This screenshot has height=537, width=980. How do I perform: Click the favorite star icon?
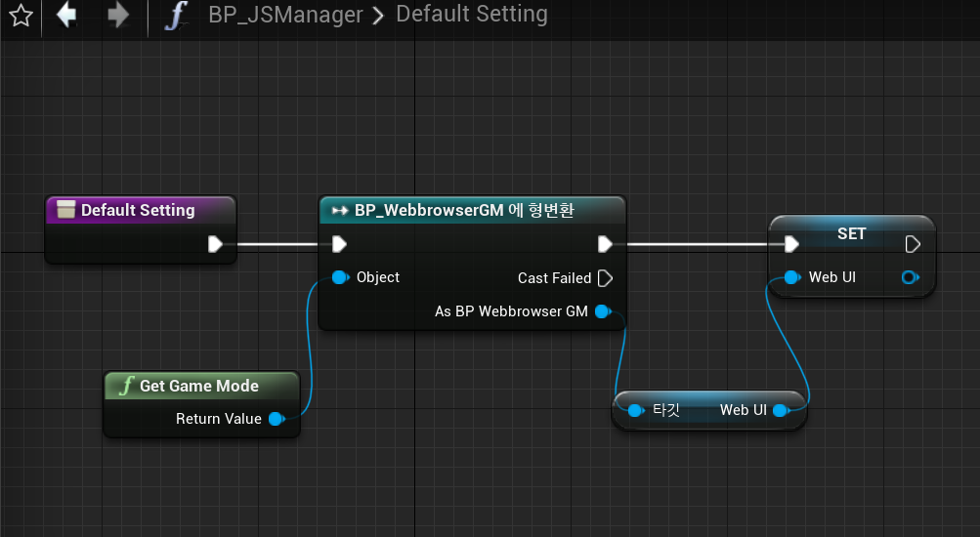[x=21, y=16]
